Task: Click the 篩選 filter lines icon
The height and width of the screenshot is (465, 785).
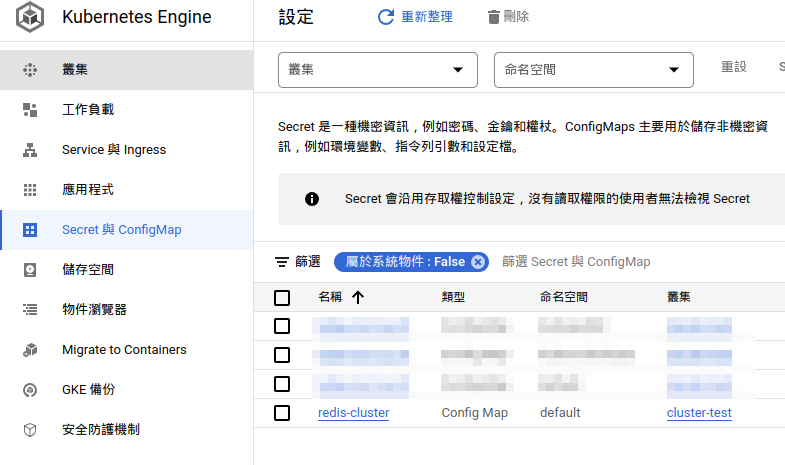Action: (282, 262)
